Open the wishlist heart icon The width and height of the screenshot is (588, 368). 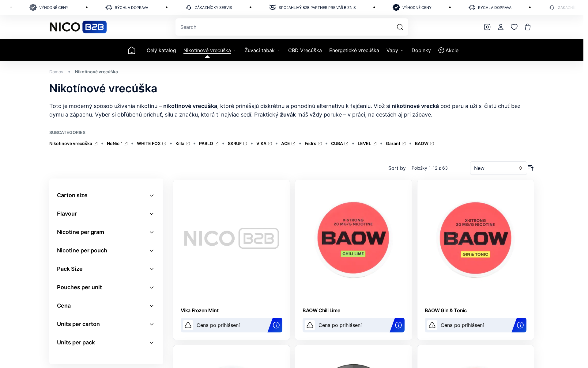(514, 27)
